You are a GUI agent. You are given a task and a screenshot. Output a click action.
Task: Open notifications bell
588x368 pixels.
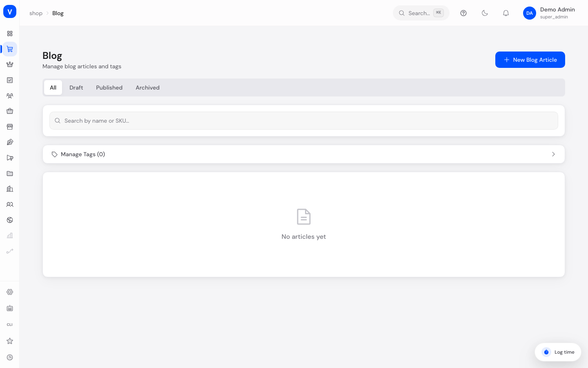click(506, 13)
